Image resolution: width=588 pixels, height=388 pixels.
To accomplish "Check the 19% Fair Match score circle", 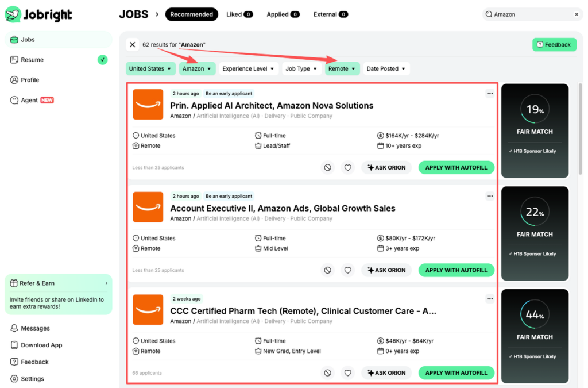I will click(535, 109).
